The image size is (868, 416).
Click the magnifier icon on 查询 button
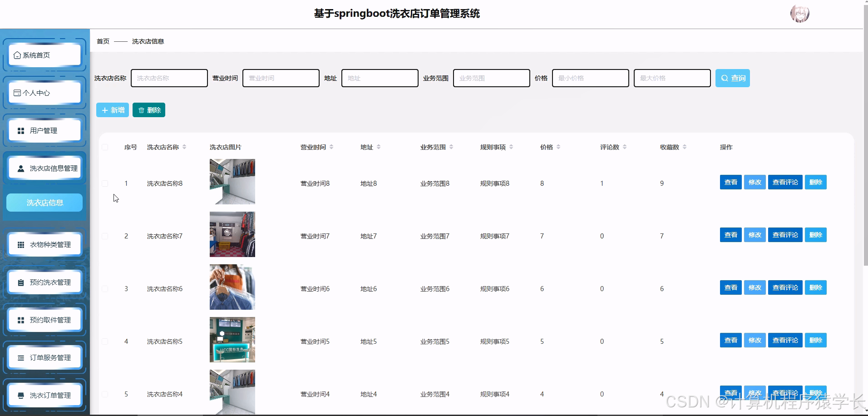pyautogui.click(x=725, y=78)
